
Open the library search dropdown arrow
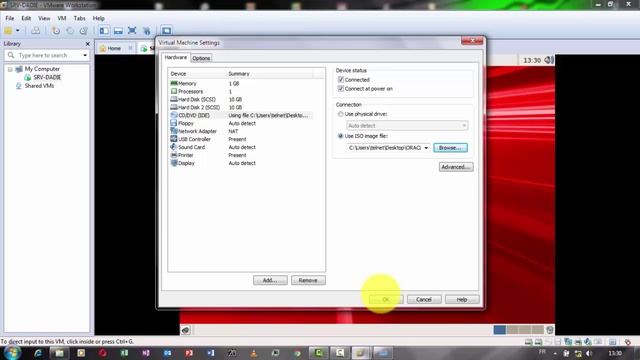click(x=85, y=55)
